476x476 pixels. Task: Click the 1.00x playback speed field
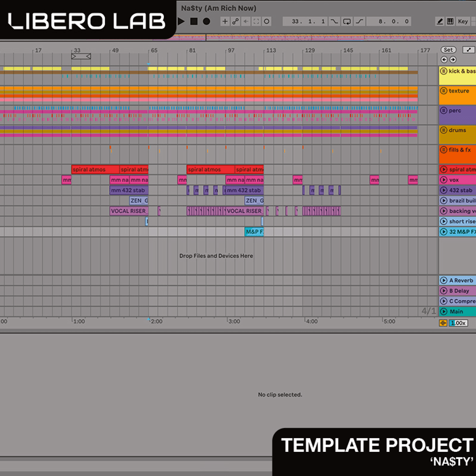click(458, 323)
